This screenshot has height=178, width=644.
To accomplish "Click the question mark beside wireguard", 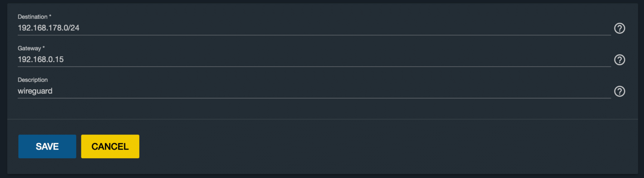I will (619, 91).
